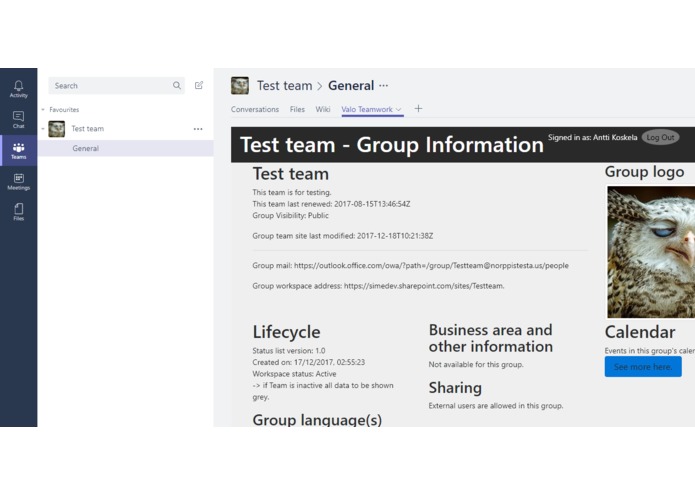Click the Log Out button
The height and width of the screenshot is (494, 695).
(660, 137)
